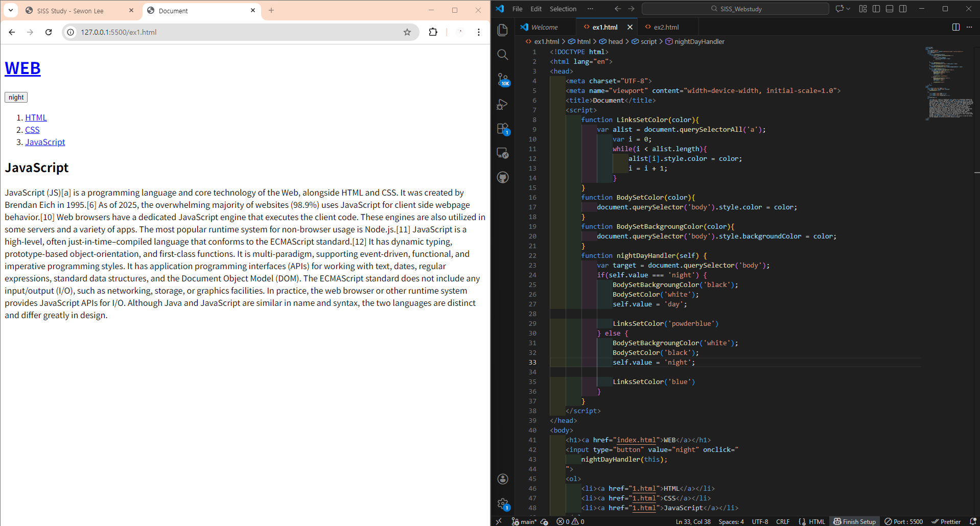Open the Run and Debug view

click(x=503, y=104)
